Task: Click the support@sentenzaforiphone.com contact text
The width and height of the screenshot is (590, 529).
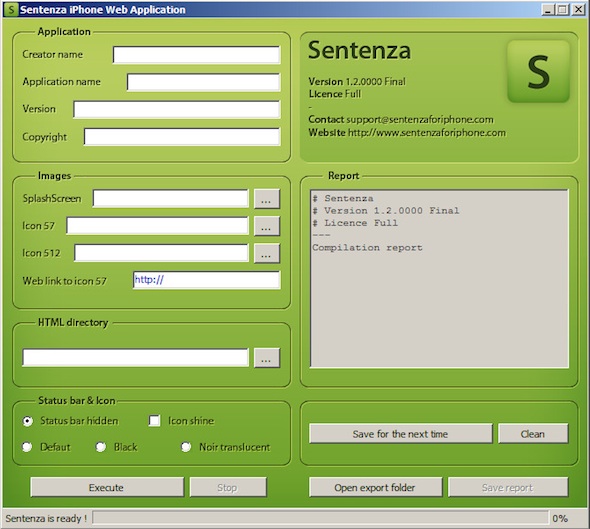Action: [x=420, y=120]
